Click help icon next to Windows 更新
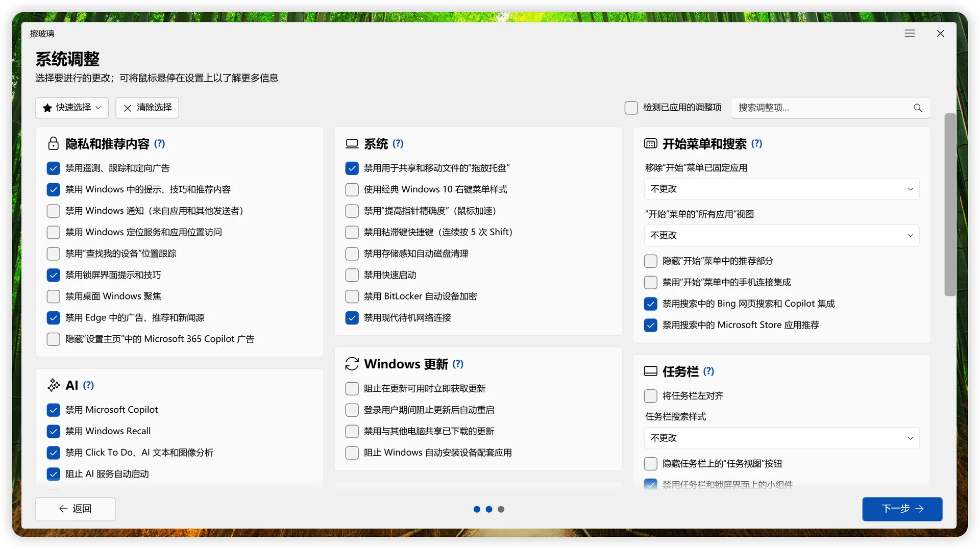980x549 pixels. coord(458,364)
